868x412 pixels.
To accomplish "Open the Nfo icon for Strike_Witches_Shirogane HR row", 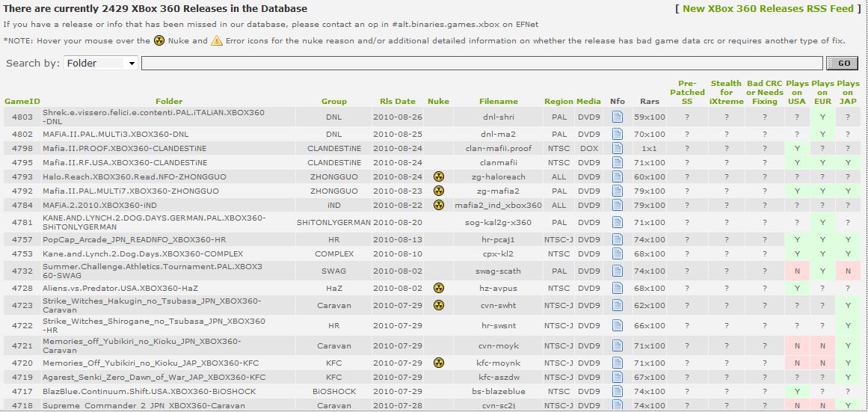I will coord(618,325).
